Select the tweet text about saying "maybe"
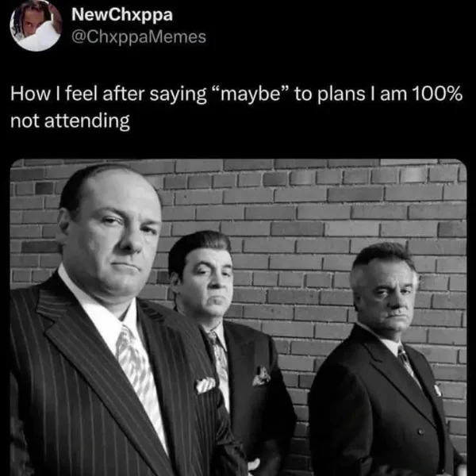 [238, 107]
